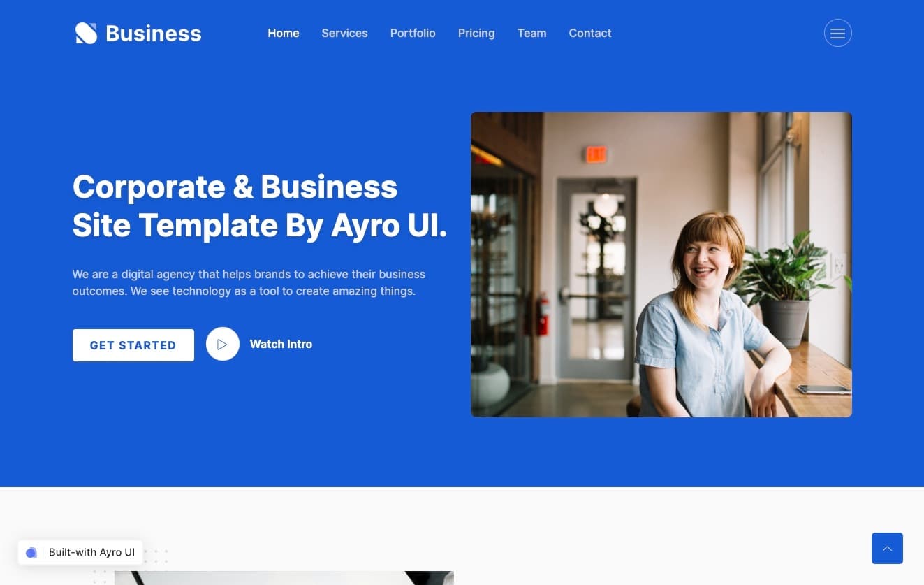
Task: Open the Contact nav link
Action: click(x=590, y=33)
